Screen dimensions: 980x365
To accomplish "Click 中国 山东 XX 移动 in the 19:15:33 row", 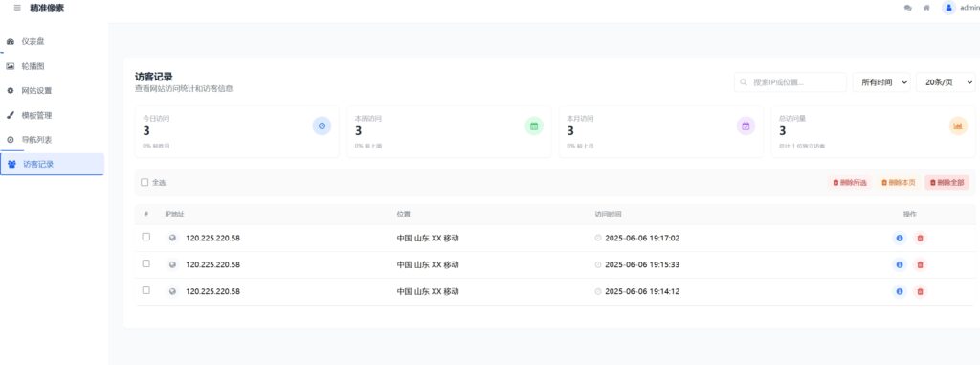I will point(428,264).
